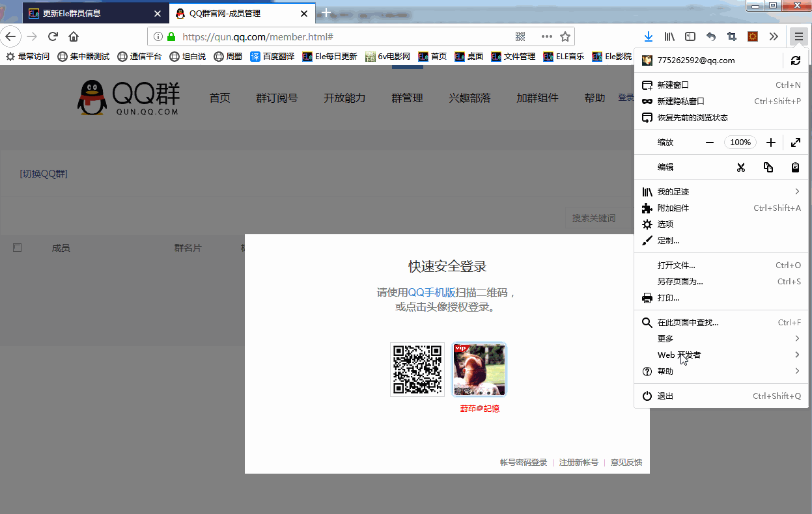
Task: Open the Downloads toolbar button
Action: [x=649, y=36]
